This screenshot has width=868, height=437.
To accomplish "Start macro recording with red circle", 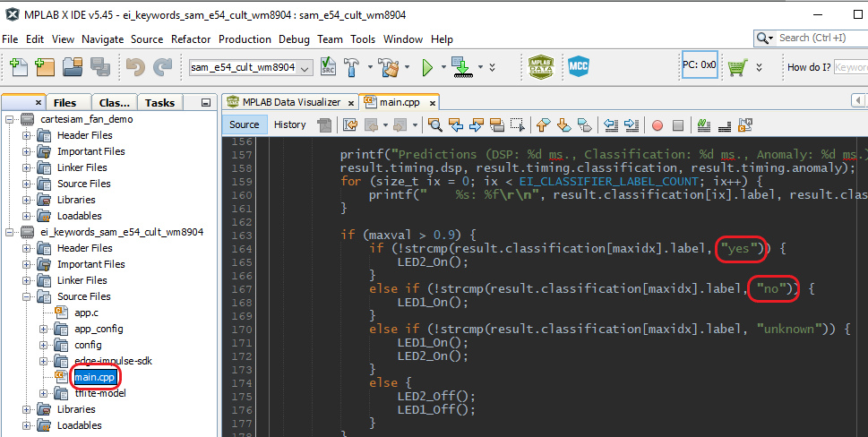I will coord(657,124).
